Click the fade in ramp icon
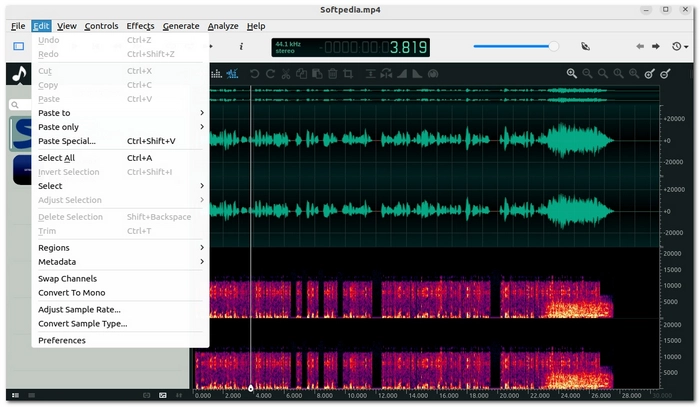700x407 pixels. (x=402, y=74)
